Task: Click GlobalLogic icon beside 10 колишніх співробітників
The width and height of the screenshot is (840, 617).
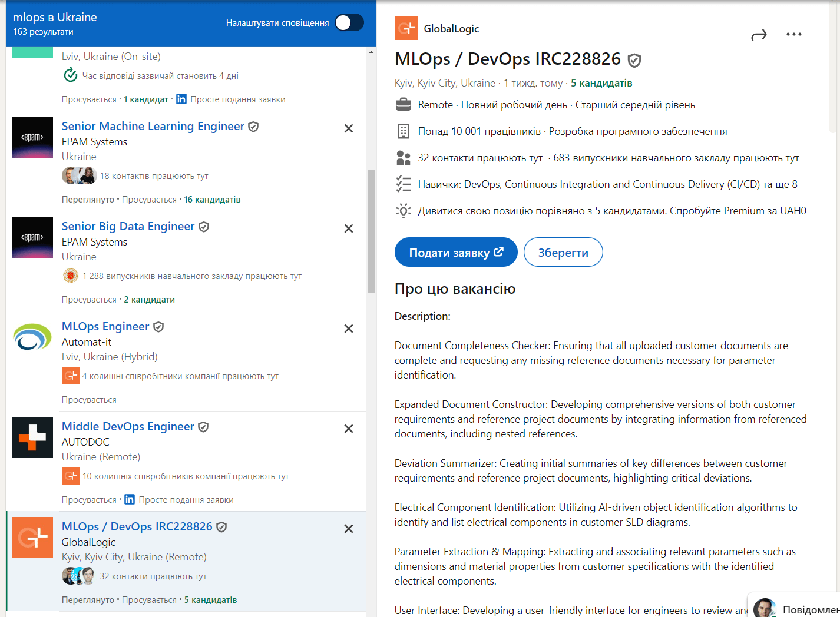Action: coord(71,476)
